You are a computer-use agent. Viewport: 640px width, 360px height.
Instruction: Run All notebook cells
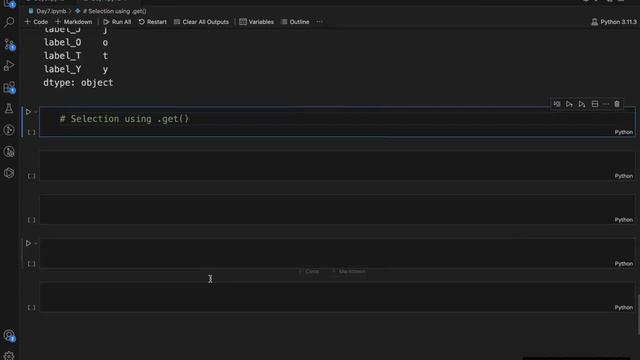point(117,22)
